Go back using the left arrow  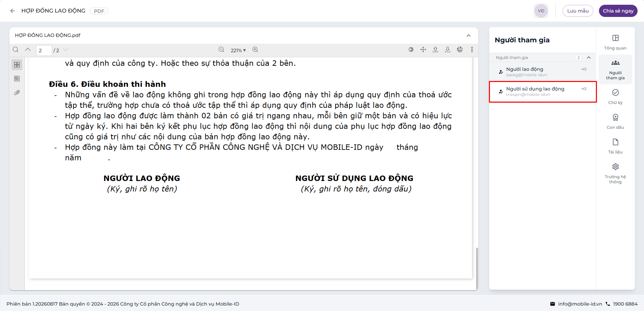tap(13, 11)
